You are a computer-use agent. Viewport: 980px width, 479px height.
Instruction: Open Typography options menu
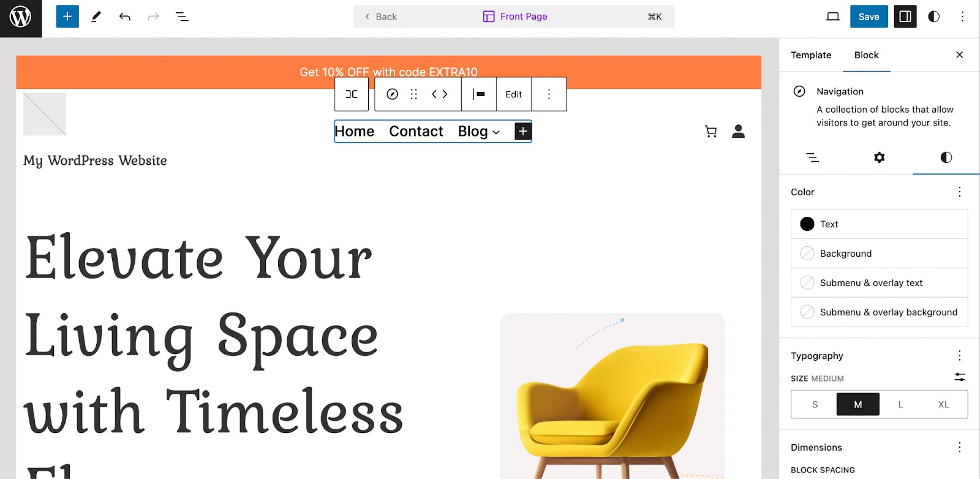pyautogui.click(x=960, y=356)
